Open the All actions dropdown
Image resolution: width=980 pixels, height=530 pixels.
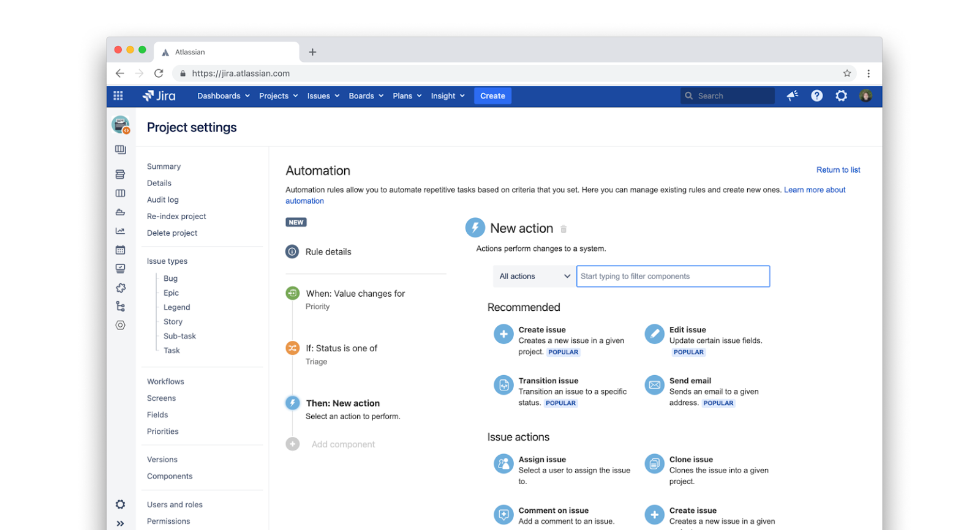pos(534,277)
